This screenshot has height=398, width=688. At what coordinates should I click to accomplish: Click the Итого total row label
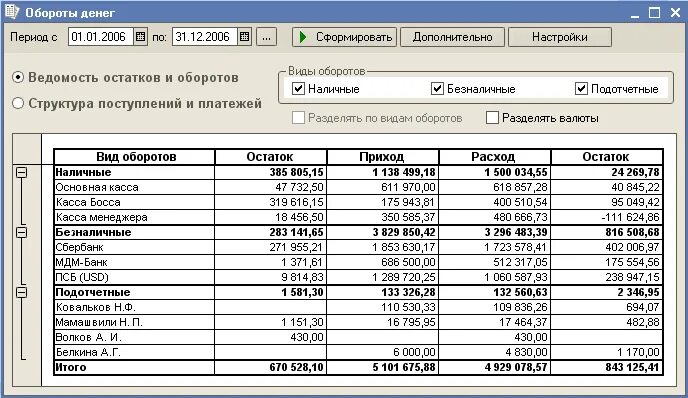[x=71, y=367]
